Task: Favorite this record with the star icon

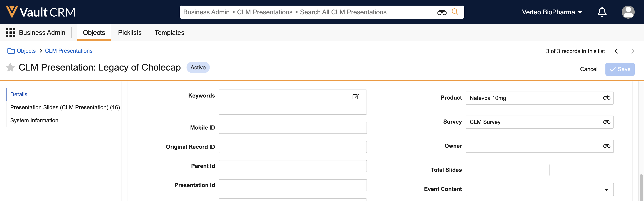Action: [10, 67]
